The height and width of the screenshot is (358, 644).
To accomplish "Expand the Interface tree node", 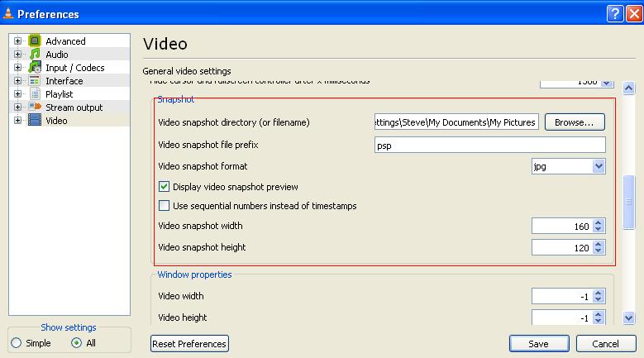I will pyautogui.click(x=17, y=81).
